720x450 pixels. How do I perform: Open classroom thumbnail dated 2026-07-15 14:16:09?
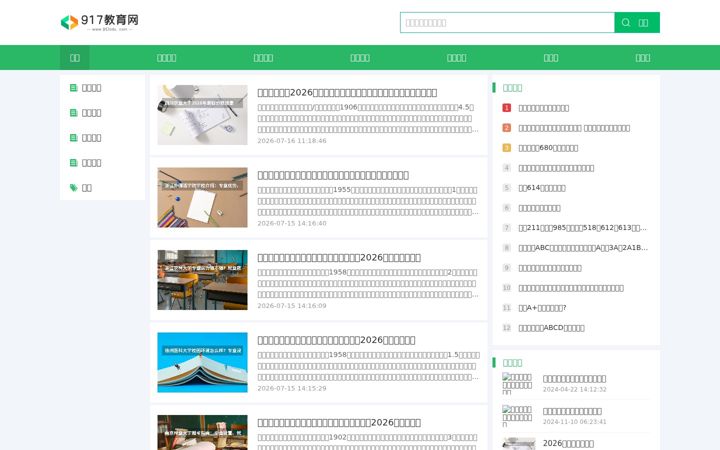click(x=202, y=280)
